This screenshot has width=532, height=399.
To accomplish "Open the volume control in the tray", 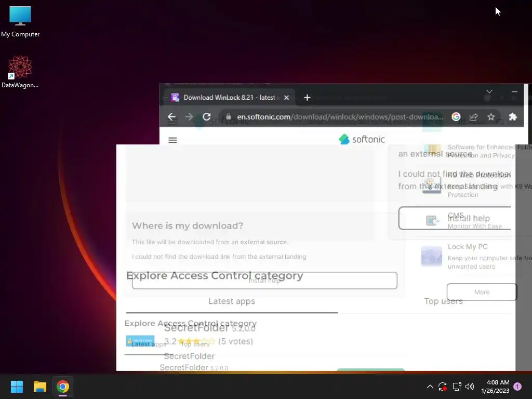I will pyautogui.click(x=470, y=387).
